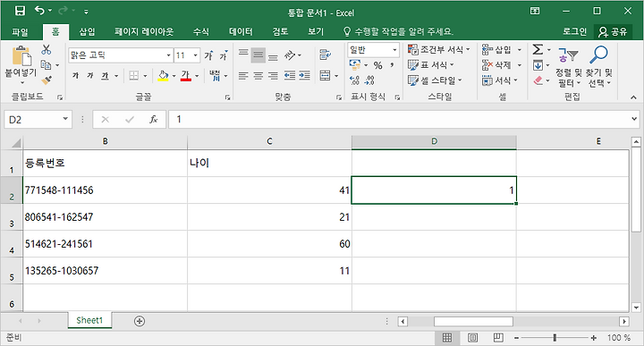Image resolution: width=644 pixels, height=346 pixels.
Task: Add a new sheet with plus icon
Action: (x=140, y=321)
